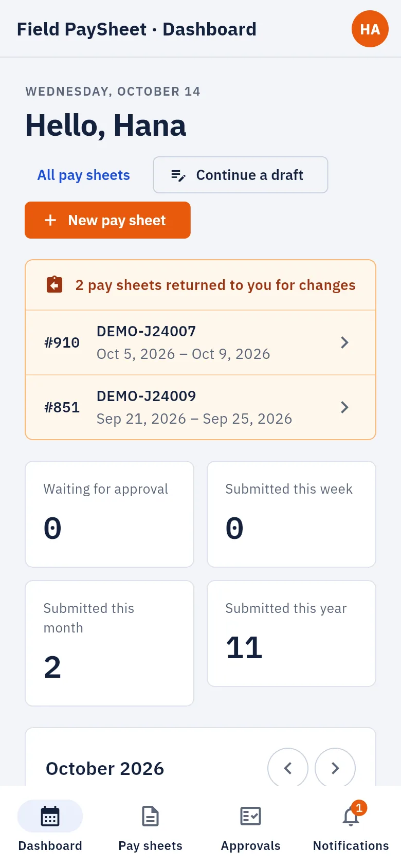
Task: Create a New pay sheet
Action: tap(108, 220)
